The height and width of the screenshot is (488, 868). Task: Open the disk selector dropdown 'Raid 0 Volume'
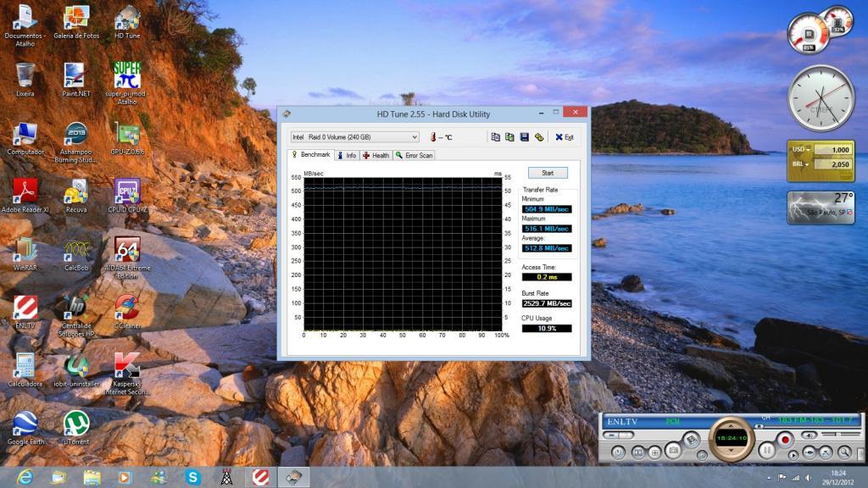[355, 136]
